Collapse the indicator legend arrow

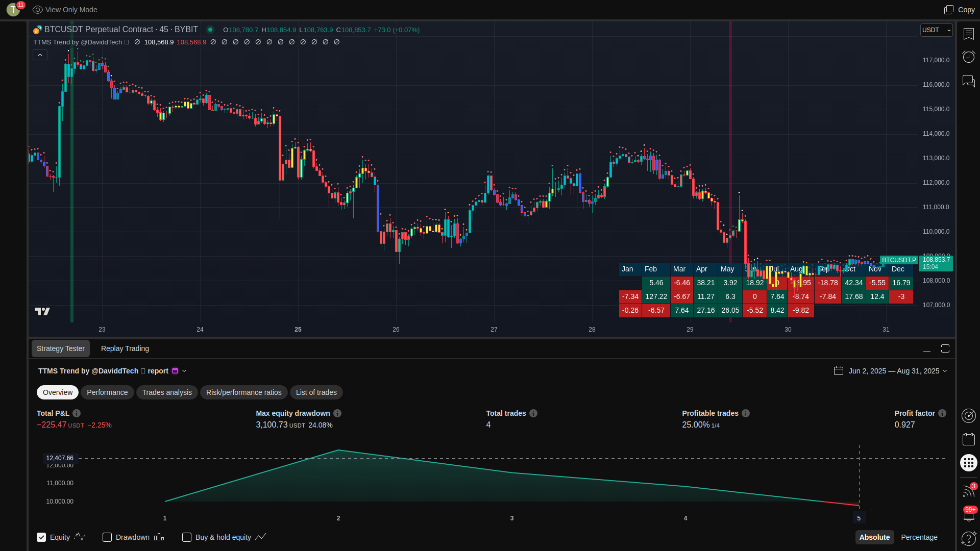pos(40,55)
